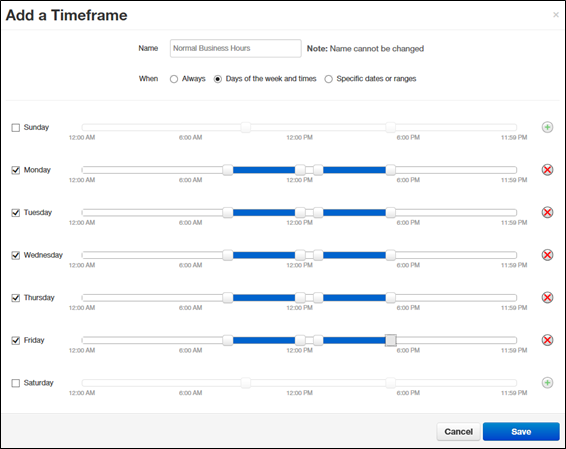Screen dimensions: 566x449
Task: Click the Name field showing Normal Business Hours
Action: click(235, 48)
